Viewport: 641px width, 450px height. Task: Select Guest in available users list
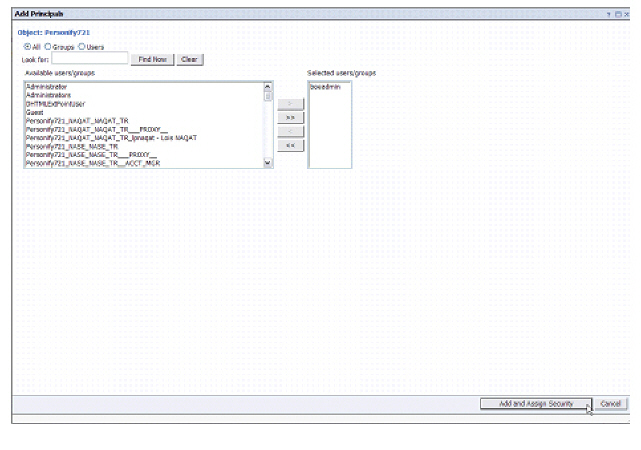coord(35,112)
